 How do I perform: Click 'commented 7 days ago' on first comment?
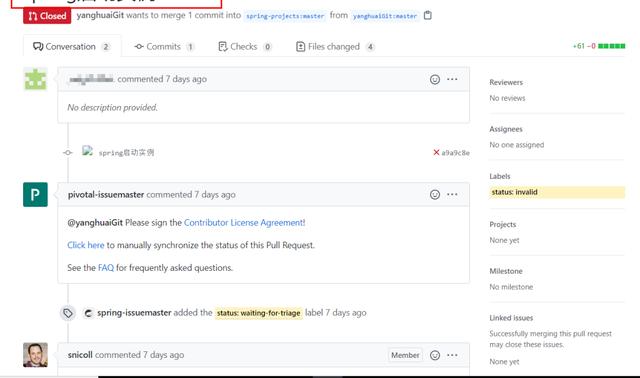[x=162, y=79]
